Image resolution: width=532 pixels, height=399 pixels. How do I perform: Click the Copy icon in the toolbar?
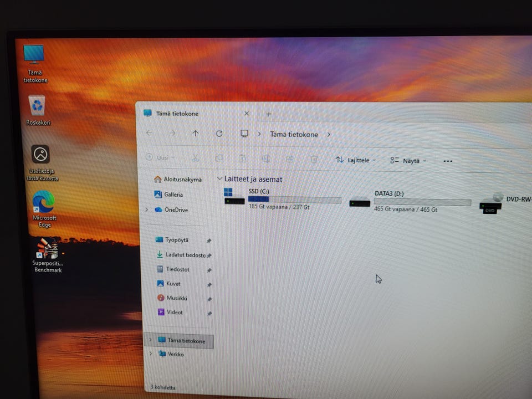(219, 158)
